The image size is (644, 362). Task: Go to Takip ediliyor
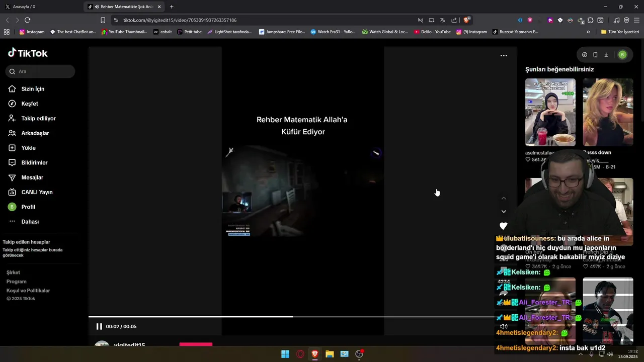(32, 119)
